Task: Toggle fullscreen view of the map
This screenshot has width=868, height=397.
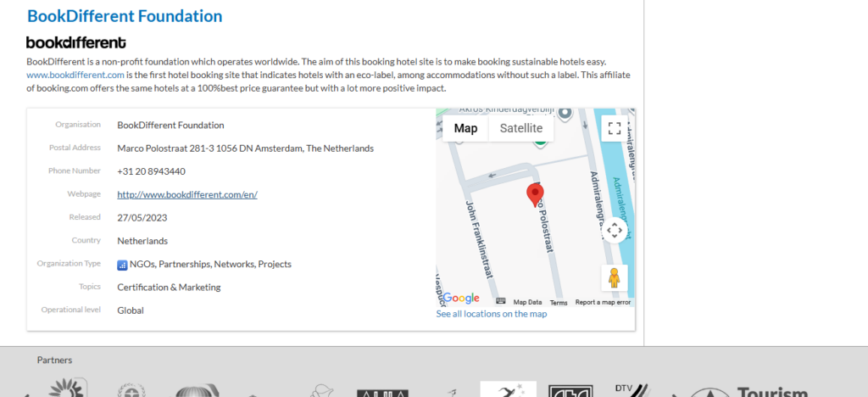Action: pyautogui.click(x=615, y=128)
